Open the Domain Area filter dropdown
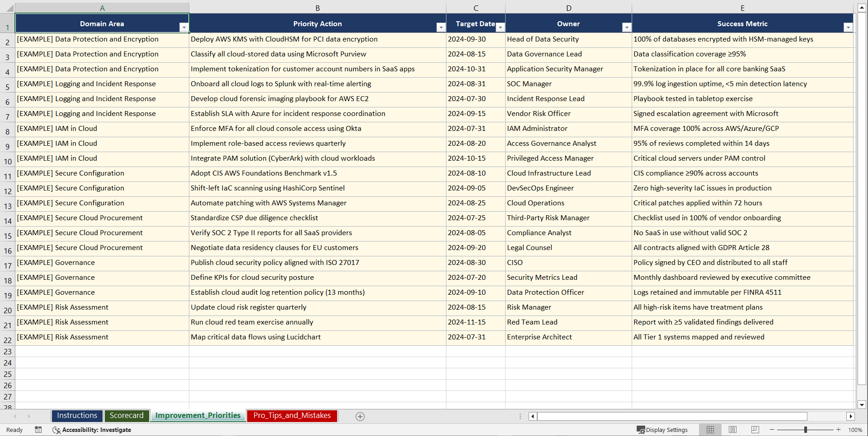The height and width of the screenshot is (436, 868). (184, 27)
